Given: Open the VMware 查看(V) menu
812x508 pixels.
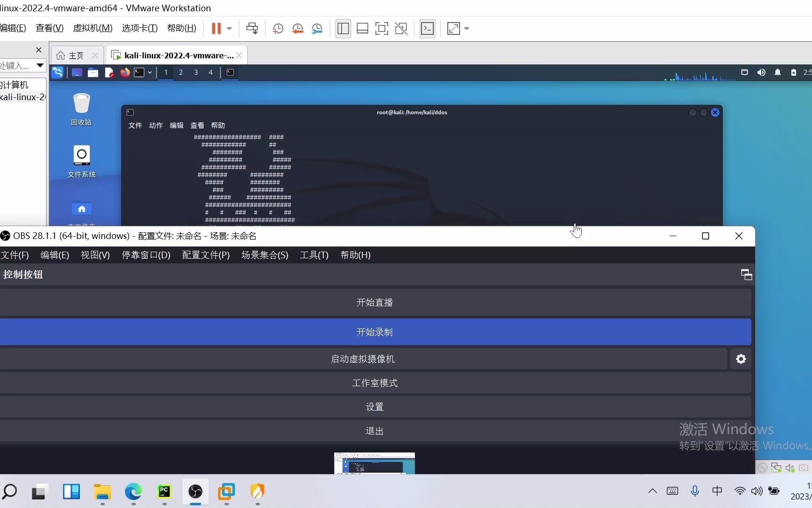Looking at the screenshot, I should point(49,28).
